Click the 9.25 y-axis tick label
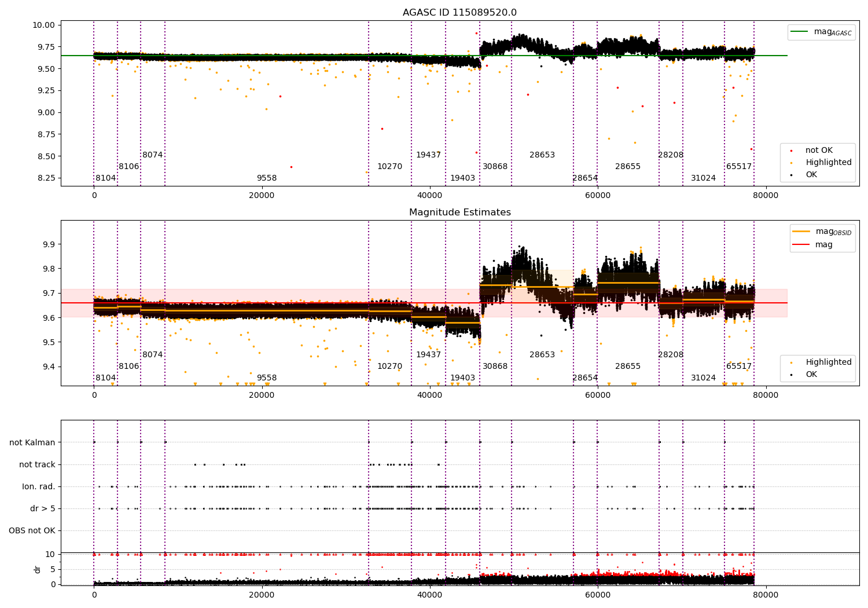Image resolution: width=868 pixels, height=608 pixels. tap(46, 91)
